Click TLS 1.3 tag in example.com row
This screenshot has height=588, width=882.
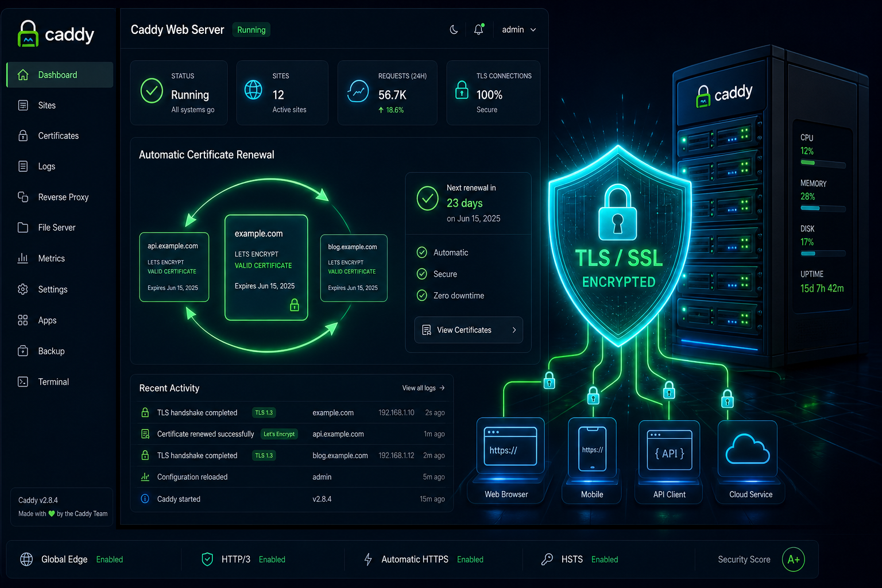tap(264, 412)
